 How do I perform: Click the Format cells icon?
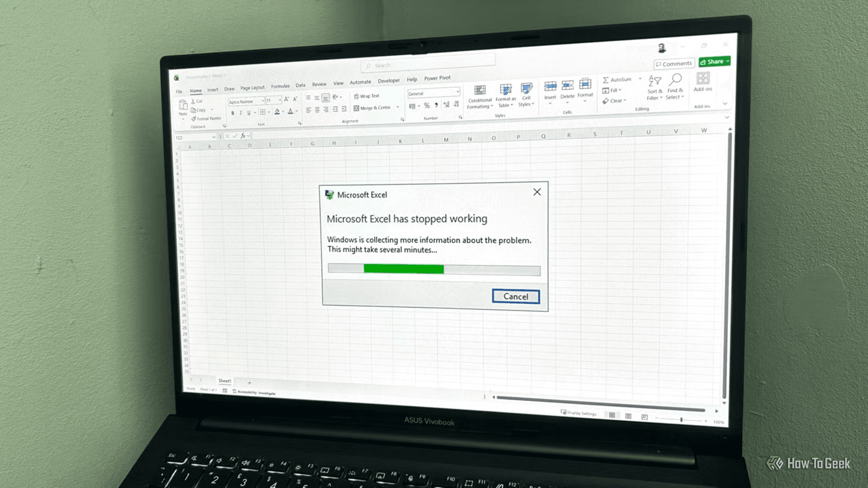(x=585, y=84)
